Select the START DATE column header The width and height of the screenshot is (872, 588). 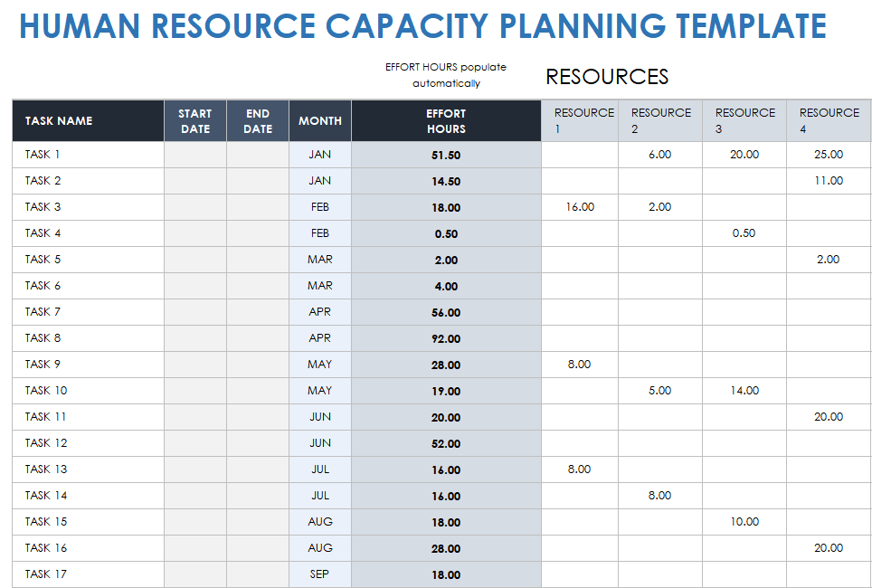(x=194, y=121)
